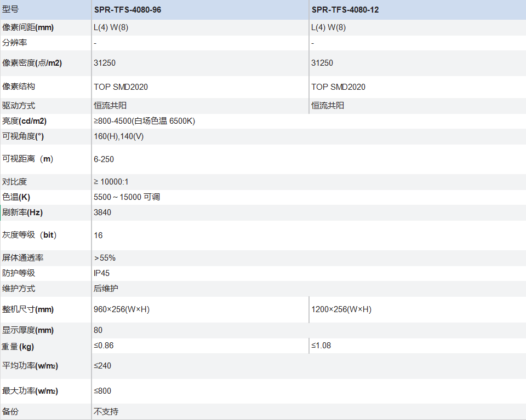The image size is (526, 420).
Task: Select the 可视距离（m）label
Action: 27,159
